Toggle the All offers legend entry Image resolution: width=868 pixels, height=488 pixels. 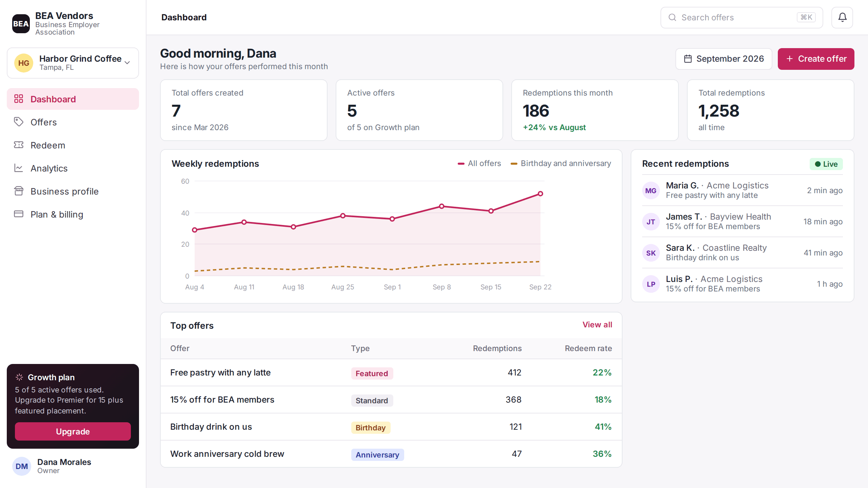click(x=479, y=163)
